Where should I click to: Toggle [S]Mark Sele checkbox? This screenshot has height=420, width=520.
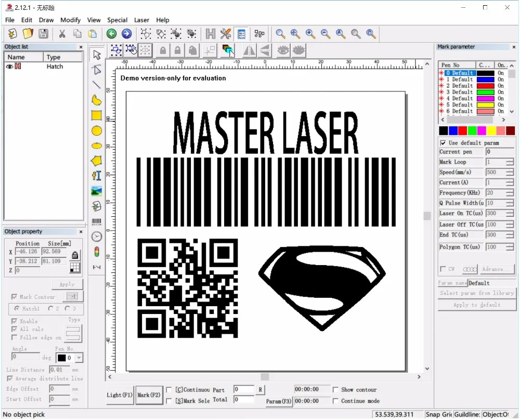pyautogui.click(x=169, y=401)
